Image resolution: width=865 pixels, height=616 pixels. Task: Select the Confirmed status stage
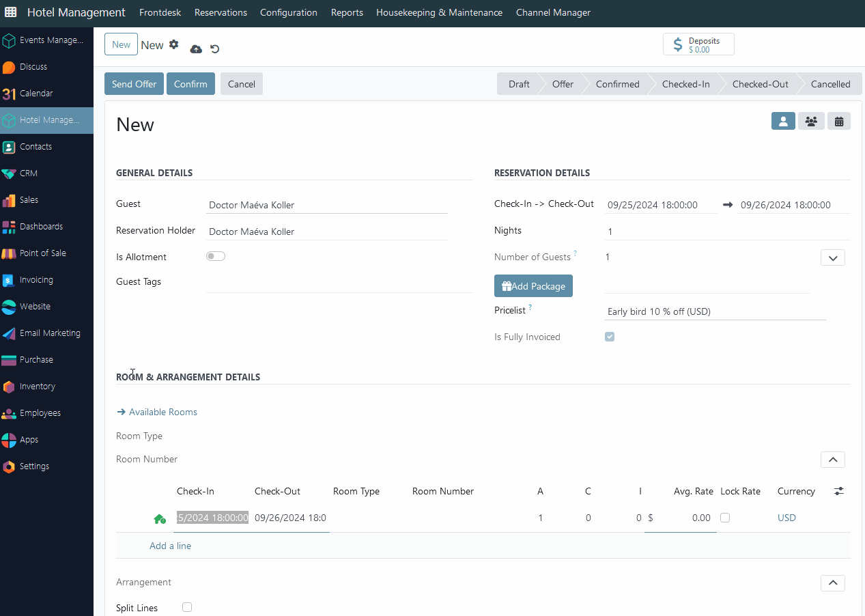click(x=617, y=84)
